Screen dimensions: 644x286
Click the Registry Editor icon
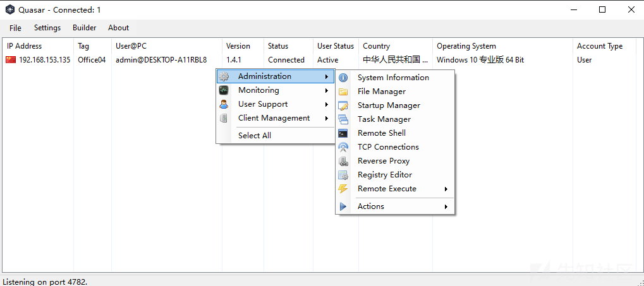coord(343,176)
